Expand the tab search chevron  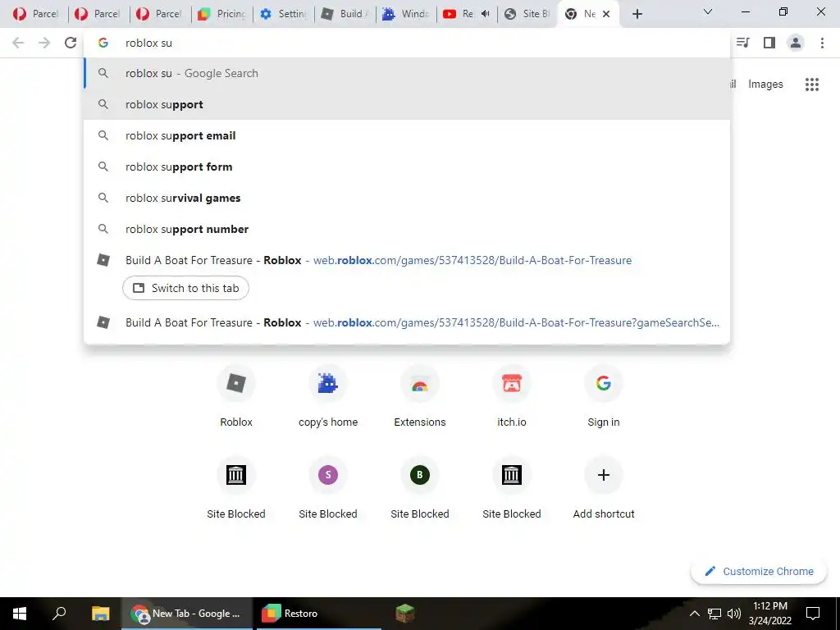click(708, 11)
